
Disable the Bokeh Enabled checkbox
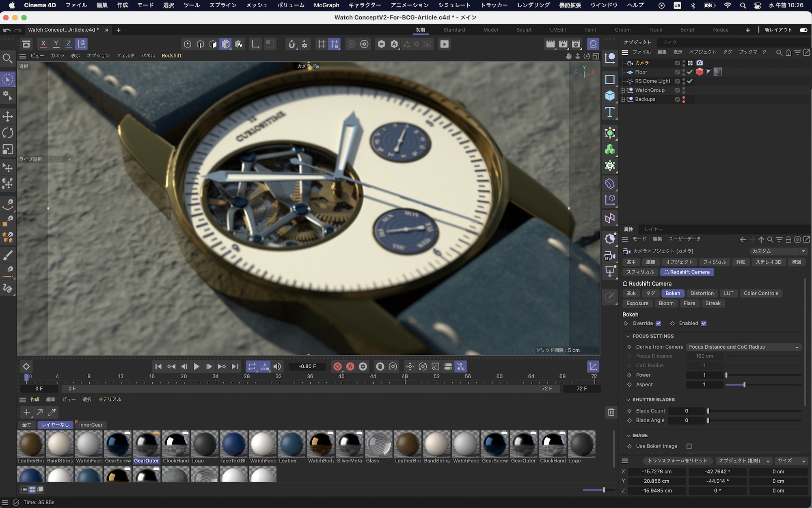click(x=704, y=323)
